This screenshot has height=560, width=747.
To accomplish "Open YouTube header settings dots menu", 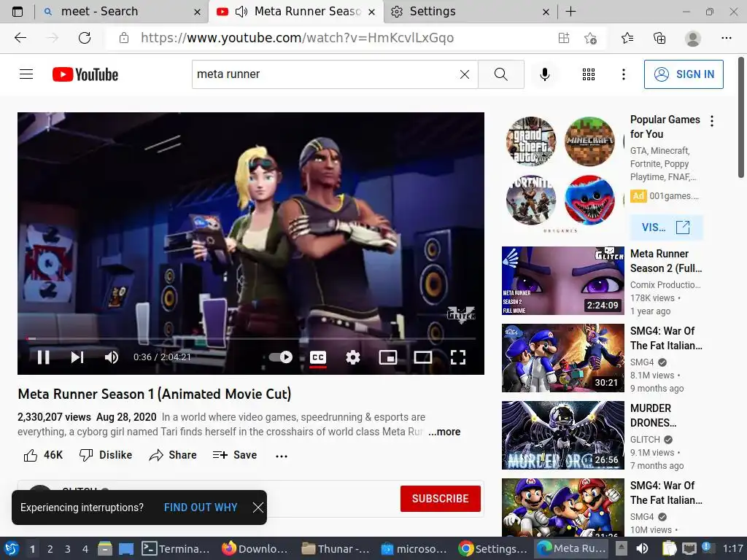I will click(x=623, y=74).
